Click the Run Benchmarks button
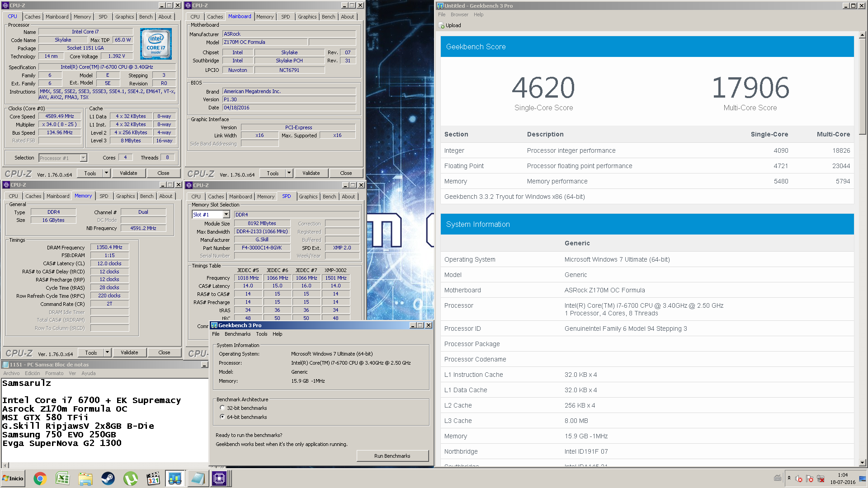Viewport: 868px width, 488px height. pyautogui.click(x=392, y=456)
